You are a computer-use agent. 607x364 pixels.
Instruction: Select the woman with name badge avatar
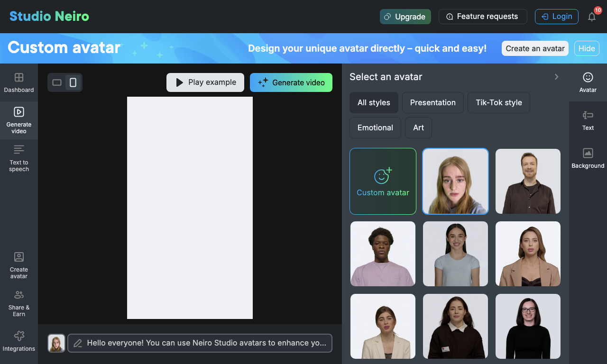coord(455,326)
